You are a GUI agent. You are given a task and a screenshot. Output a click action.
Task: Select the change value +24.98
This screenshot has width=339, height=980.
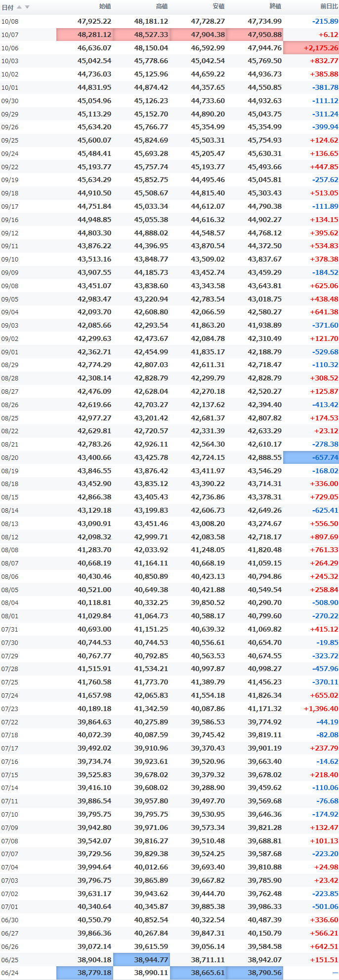tap(326, 867)
